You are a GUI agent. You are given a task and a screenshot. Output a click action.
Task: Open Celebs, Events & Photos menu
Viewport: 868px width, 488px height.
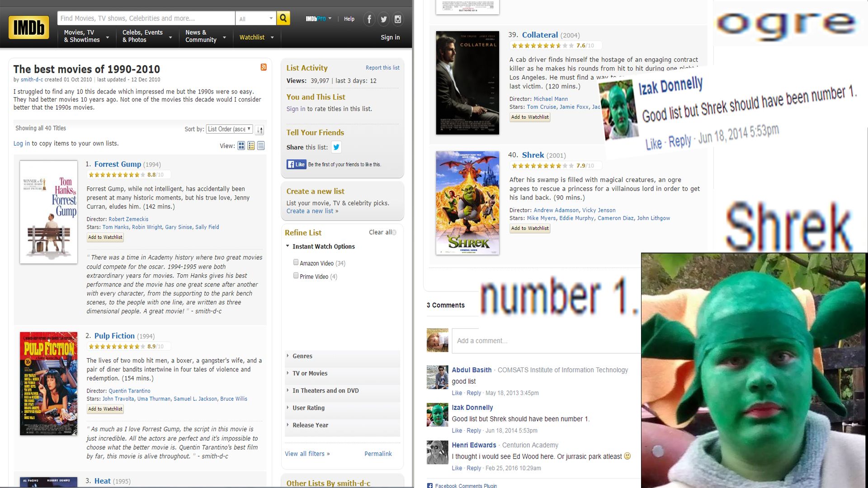(147, 36)
